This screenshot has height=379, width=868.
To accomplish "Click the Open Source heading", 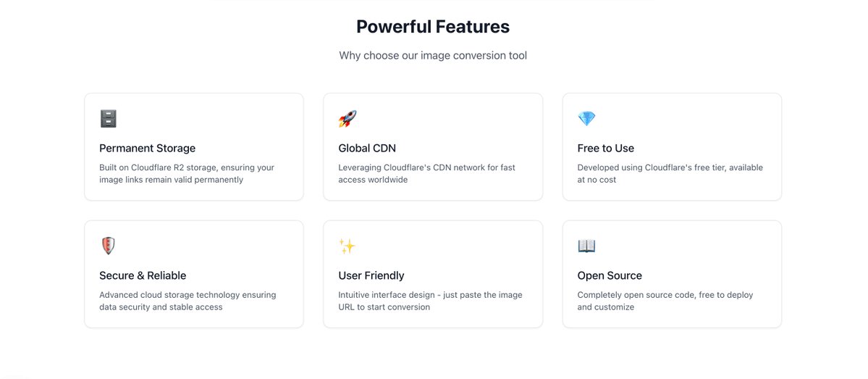I will coord(610,275).
